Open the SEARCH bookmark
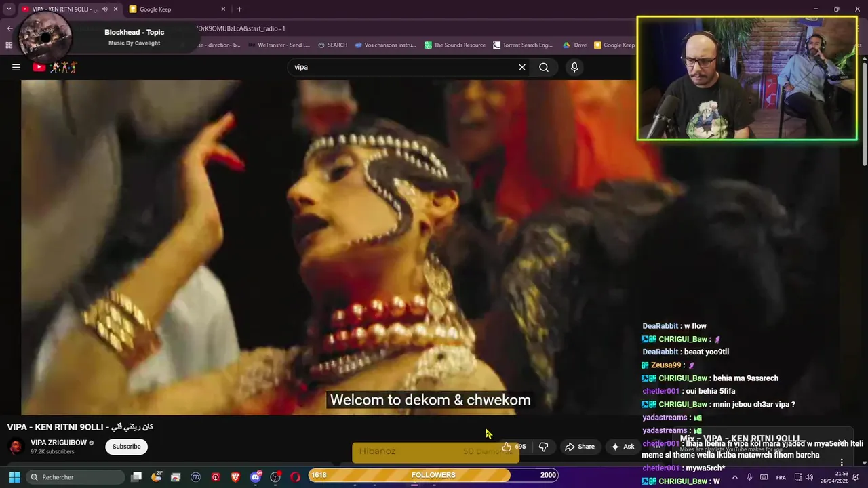Viewport: 868px width, 488px height. pyautogui.click(x=332, y=45)
